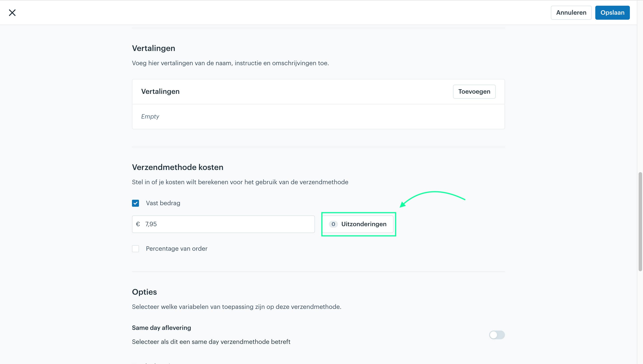The image size is (643, 364).
Task: Click the Percentage van order label
Action: point(177,248)
